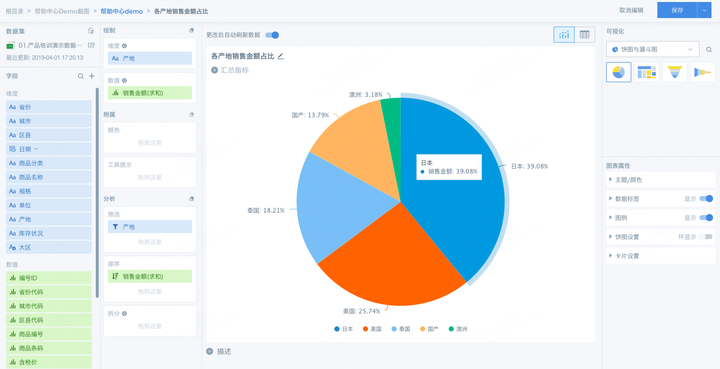Viewport: 720px width, 369px height.
Task: Search fields with the magnifier icon
Action: point(81,76)
